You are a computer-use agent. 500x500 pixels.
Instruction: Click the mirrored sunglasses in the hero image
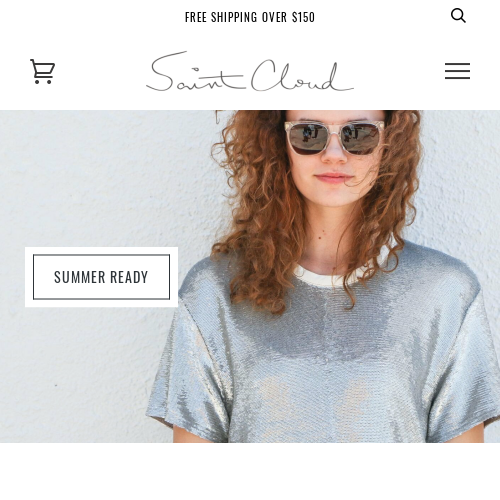click(x=335, y=138)
